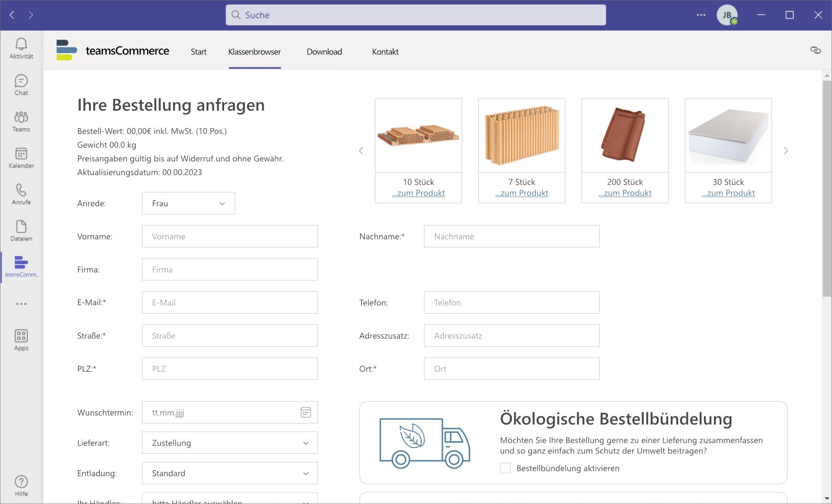Click the Ihre Bestellung anfragen heading
The width and height of the screenshot is (832, 504).
click(x=171, y=105)
